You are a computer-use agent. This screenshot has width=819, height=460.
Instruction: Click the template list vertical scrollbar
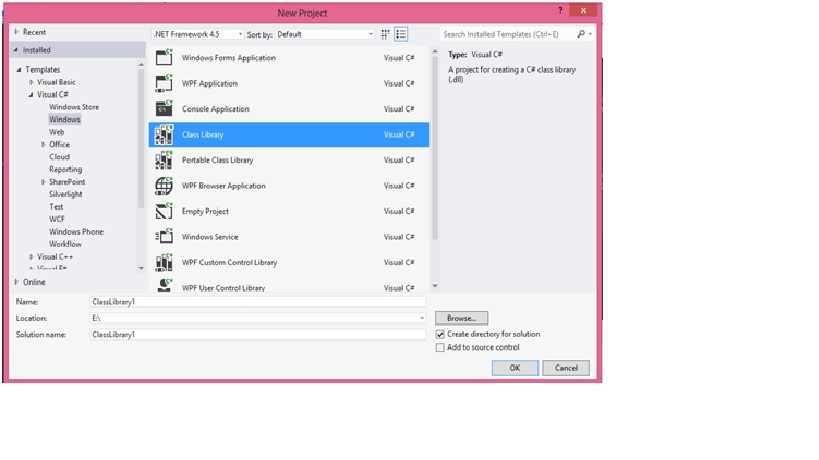435,148
